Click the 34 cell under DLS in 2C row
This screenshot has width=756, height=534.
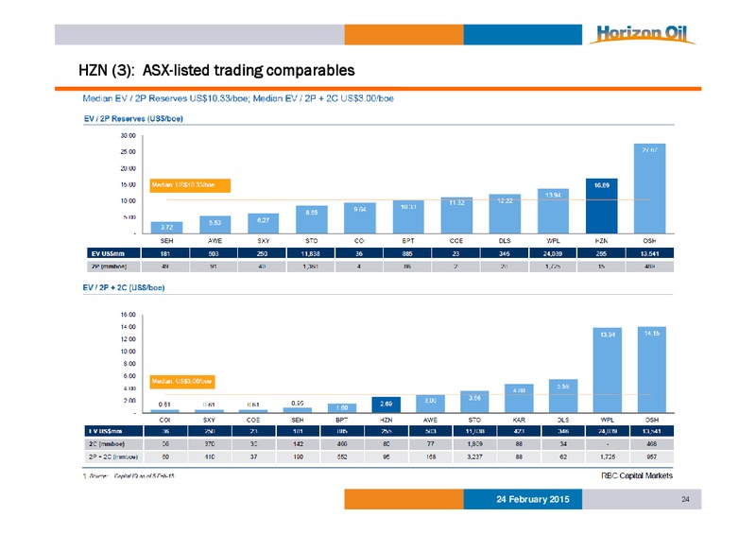click(x=563, y=444)
